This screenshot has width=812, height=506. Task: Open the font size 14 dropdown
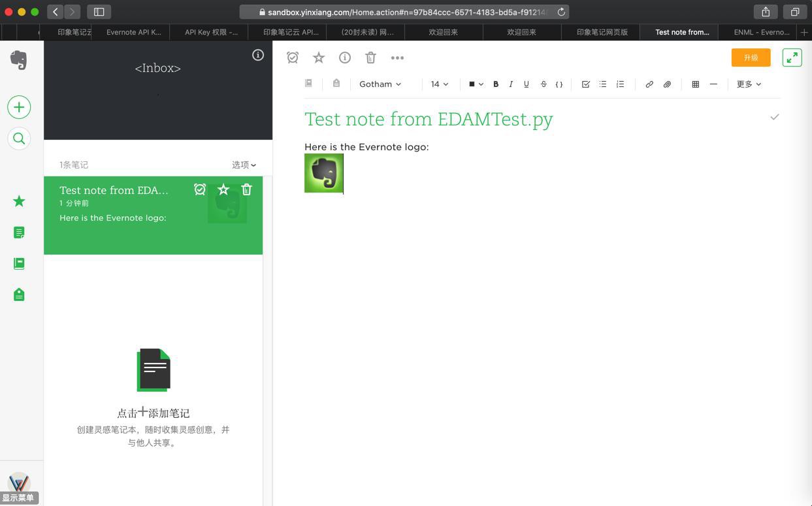tap(439, 84)
